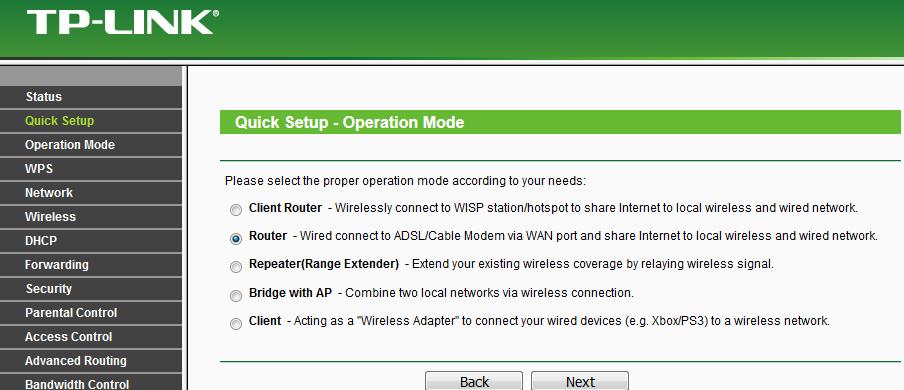Open the Status menu item
The image size is (904, 390).
(91, 97)
